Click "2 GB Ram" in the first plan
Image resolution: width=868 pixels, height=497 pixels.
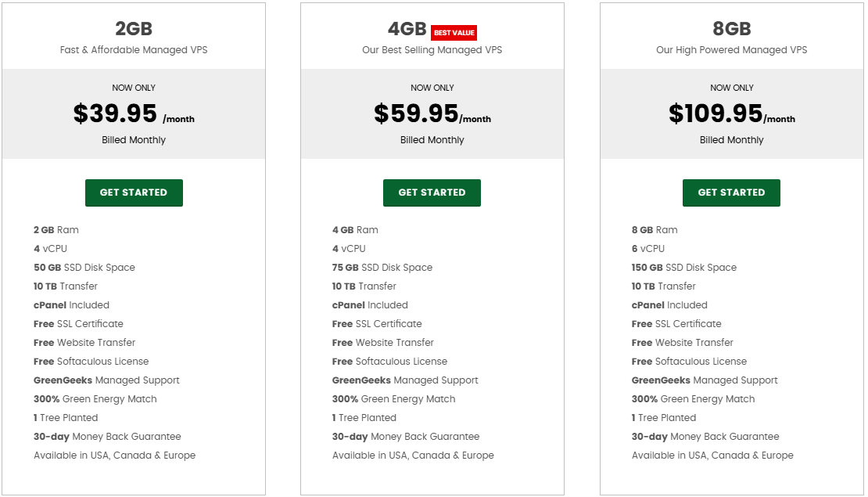pos(56,230)
